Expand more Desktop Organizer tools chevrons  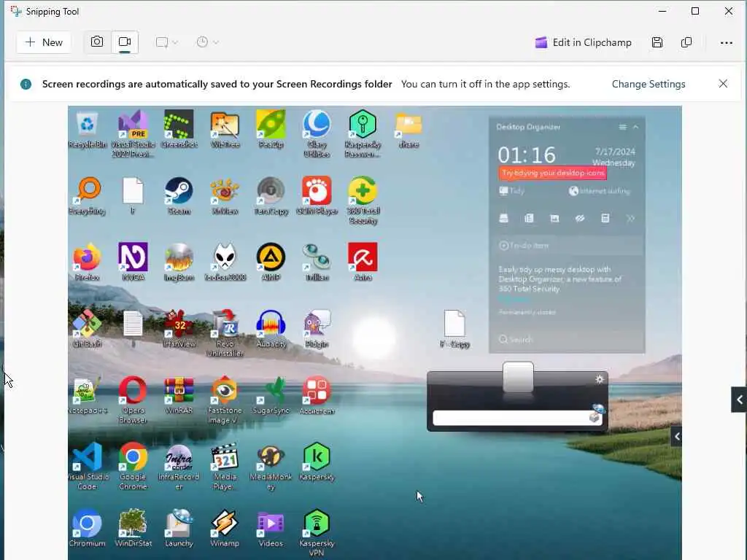click(630, 219)
